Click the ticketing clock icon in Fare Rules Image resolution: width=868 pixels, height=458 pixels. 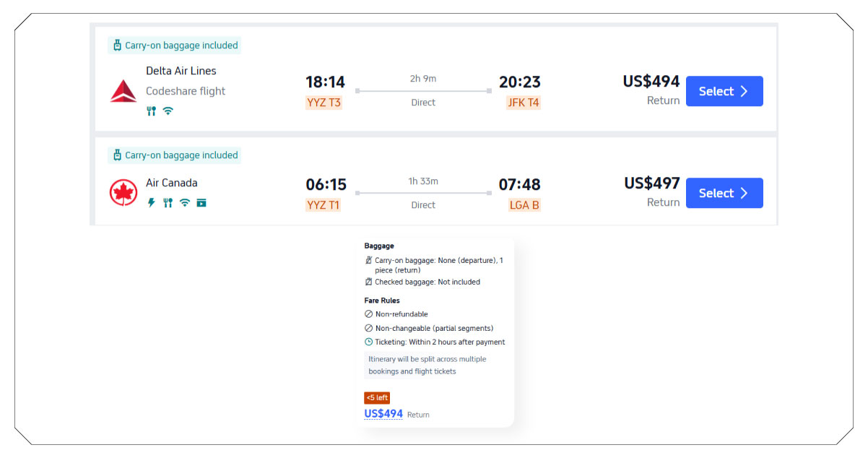(368, 342)
